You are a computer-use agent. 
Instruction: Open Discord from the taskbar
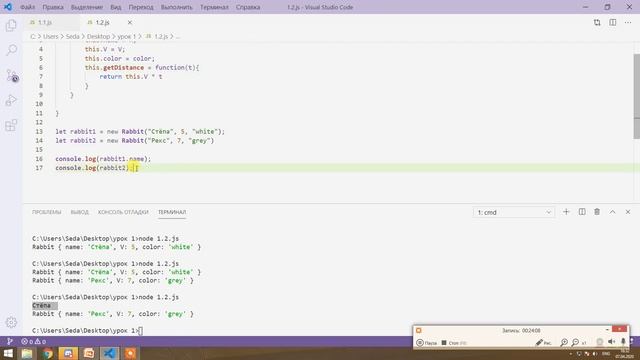(x=68, y=353)
